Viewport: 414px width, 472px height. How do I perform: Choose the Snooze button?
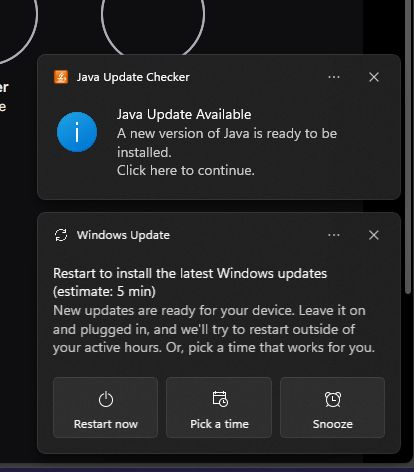click(x=333, y=407)
